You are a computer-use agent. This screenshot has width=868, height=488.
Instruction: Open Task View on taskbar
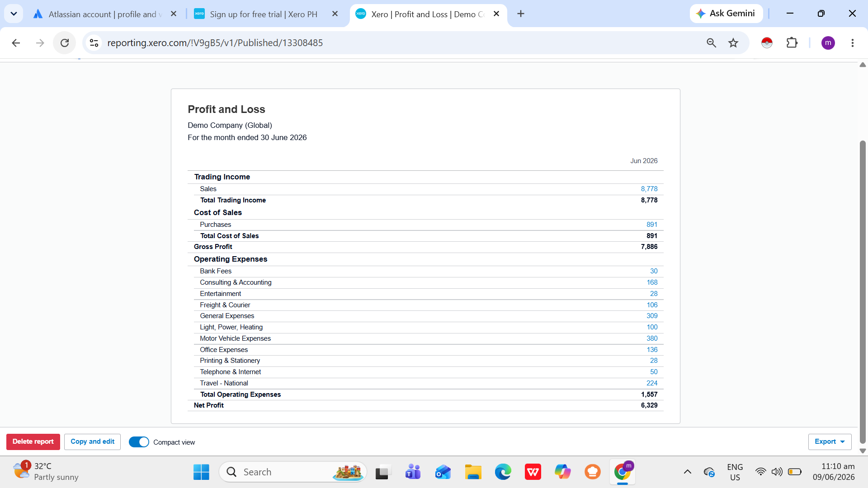(x=382, y=472)
